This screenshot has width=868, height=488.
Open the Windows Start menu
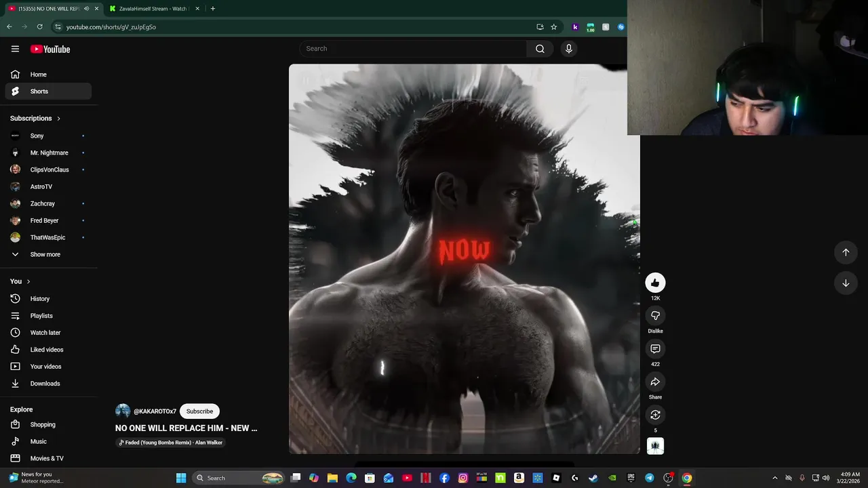[x=181, y=478]
